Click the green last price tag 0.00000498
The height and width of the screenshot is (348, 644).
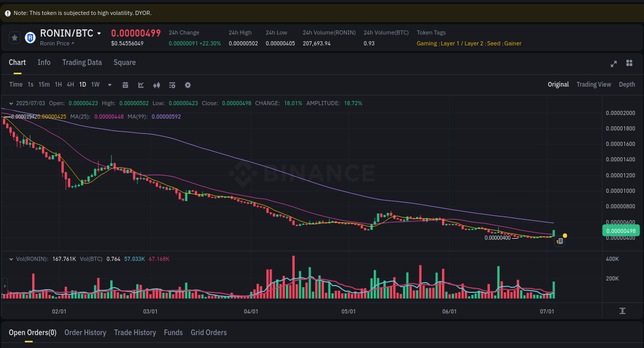[621, 230]
